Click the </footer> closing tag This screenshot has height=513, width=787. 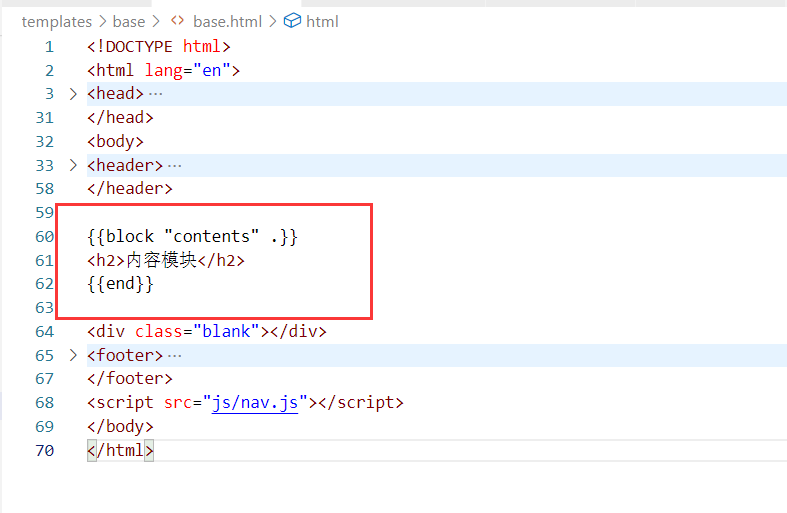(129, 378)
